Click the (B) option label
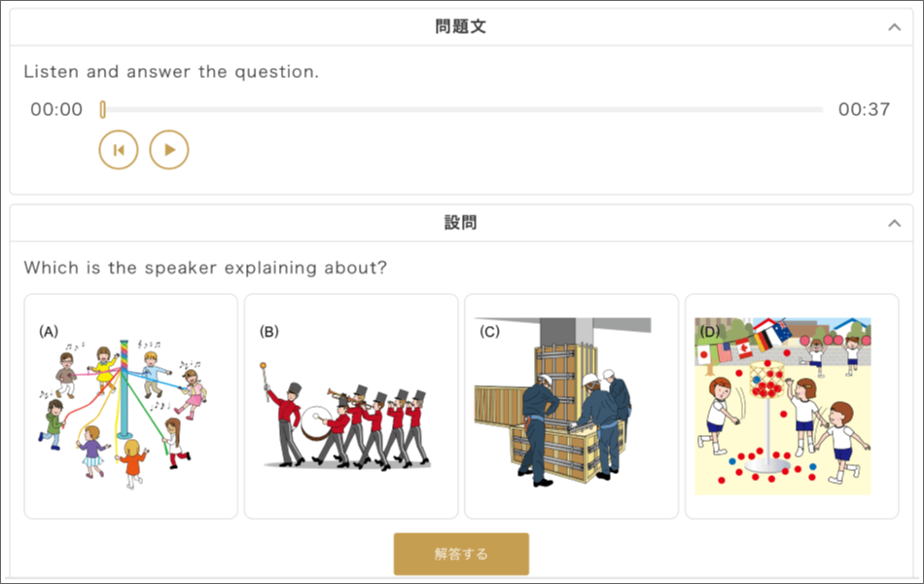924x584 pixels. point(269,332)
